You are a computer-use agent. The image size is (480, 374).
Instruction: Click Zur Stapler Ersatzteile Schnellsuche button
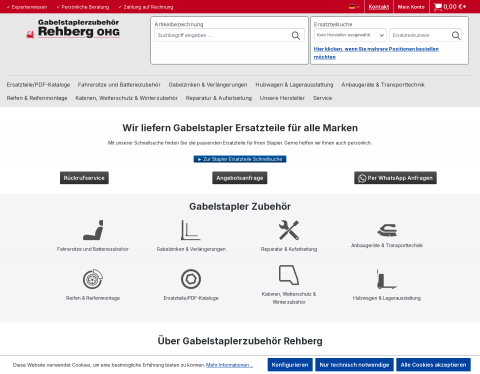point(240,159)
